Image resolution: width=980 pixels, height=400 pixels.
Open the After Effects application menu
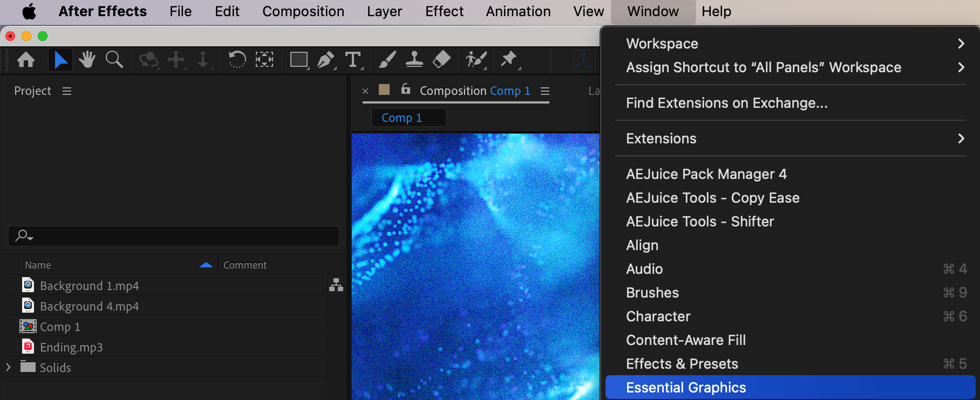coord(103,11)
